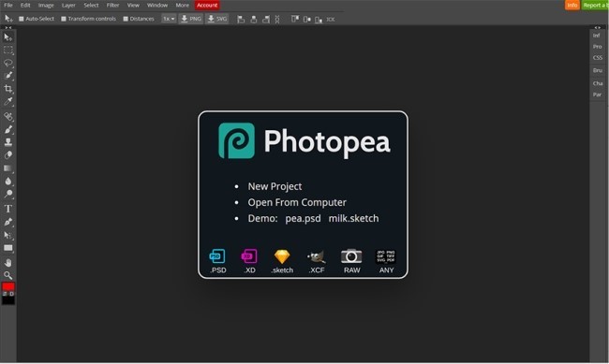Click the New Project link
Image resolution: width=609 pixels, height=364 pixels.
tap(275, 186)
